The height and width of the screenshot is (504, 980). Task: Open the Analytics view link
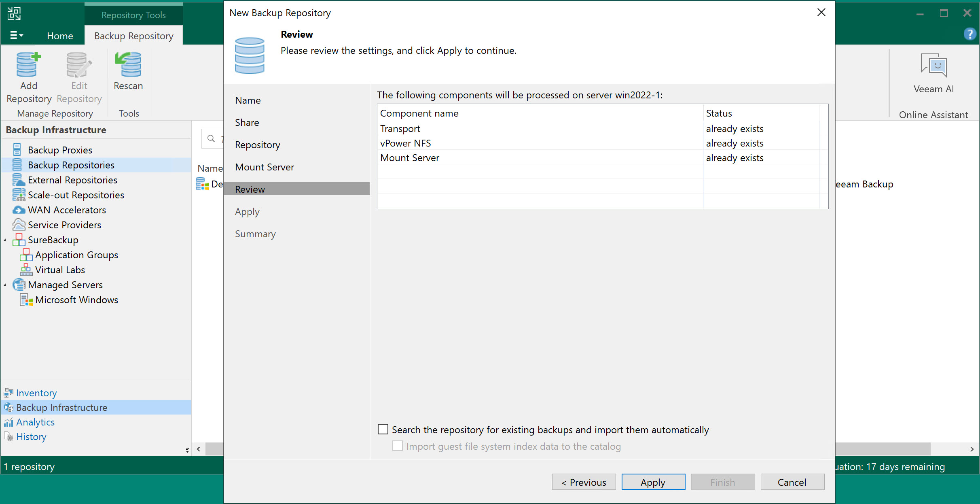click(35, 422)
